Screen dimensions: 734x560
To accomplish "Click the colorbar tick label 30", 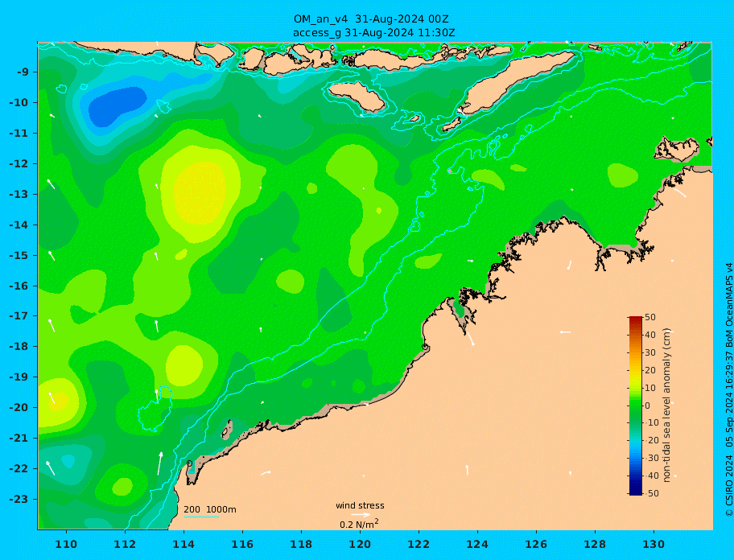I will (x=650, y=352).
